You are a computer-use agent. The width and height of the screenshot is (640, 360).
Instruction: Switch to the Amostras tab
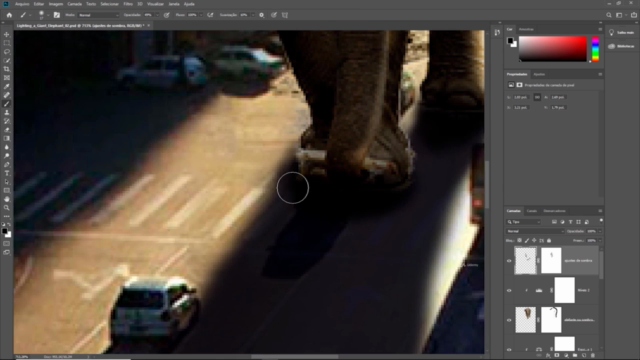point(526,29)
